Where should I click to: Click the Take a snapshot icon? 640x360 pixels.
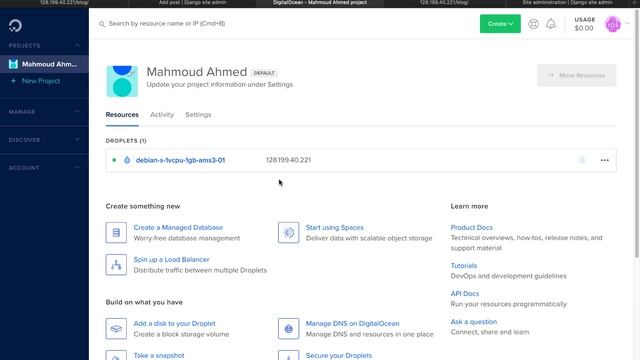[x=116, y=355]
